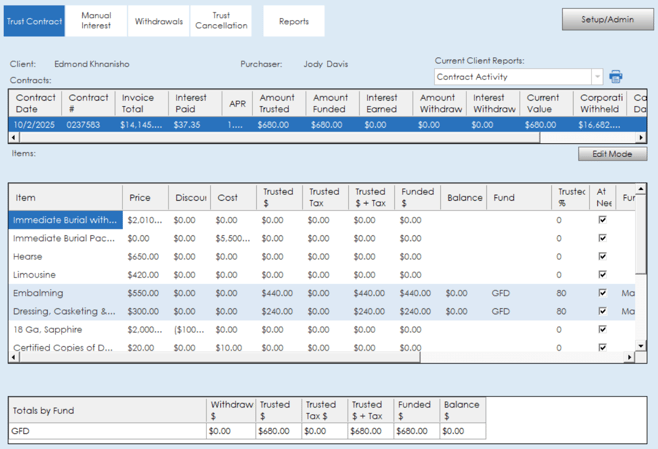Click the items table scroll-right arrow

coord(629,357)
